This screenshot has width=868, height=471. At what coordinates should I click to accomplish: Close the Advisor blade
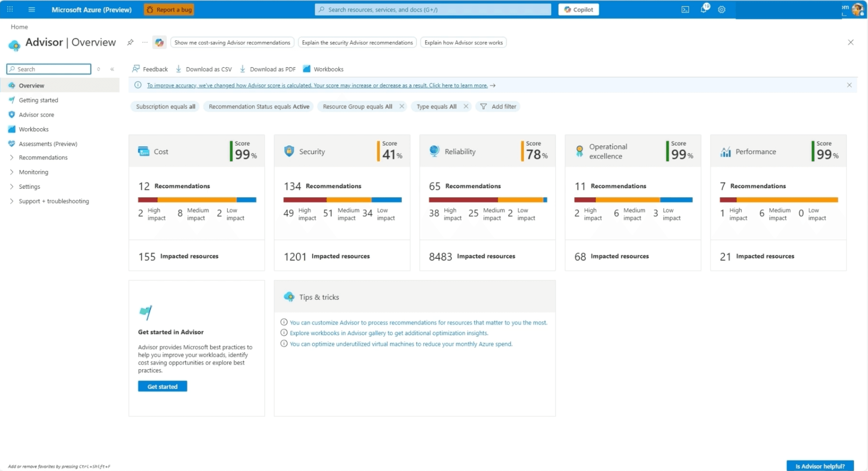tap(850, 42)
